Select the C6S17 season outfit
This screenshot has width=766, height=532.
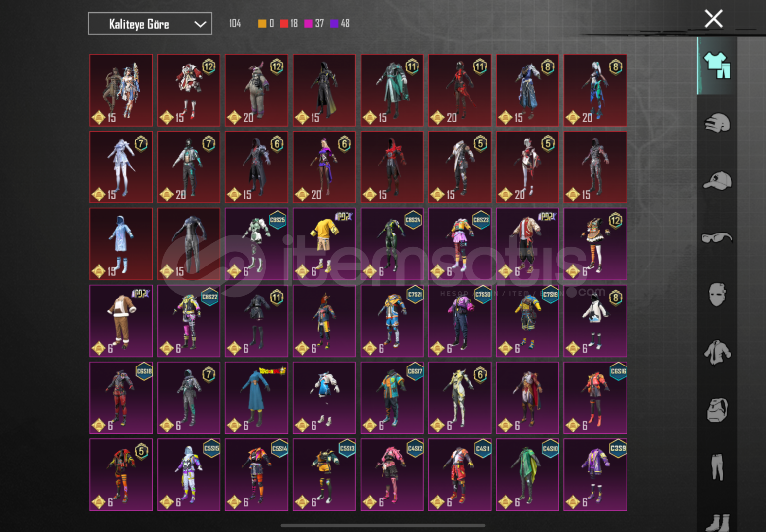tap(392, 398)
